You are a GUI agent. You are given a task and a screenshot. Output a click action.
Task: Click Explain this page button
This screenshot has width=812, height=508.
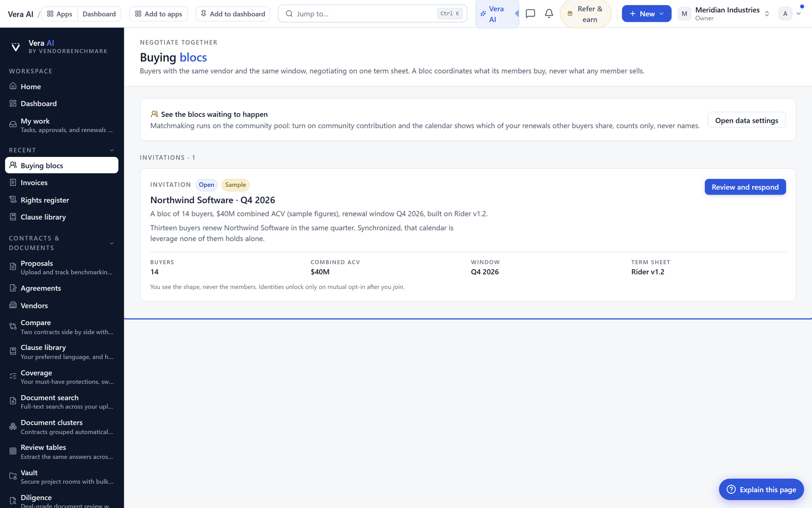click(761, 489)
